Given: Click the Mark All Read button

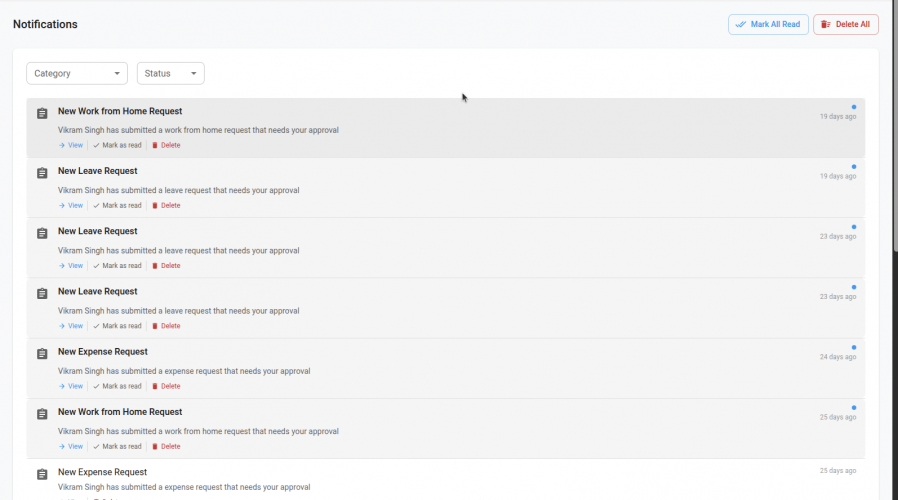Looking at the screenshot, I should pyautogui.click(x=768, y=25).
